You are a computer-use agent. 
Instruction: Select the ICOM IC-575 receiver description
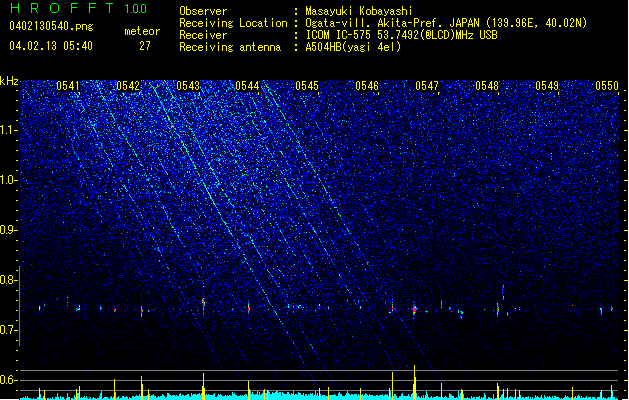coord(401,35)
